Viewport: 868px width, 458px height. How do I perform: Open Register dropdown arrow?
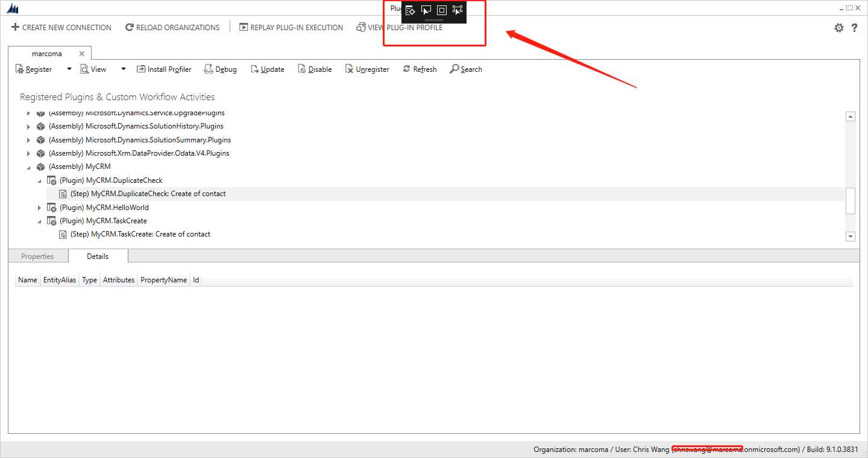[69, 69]
